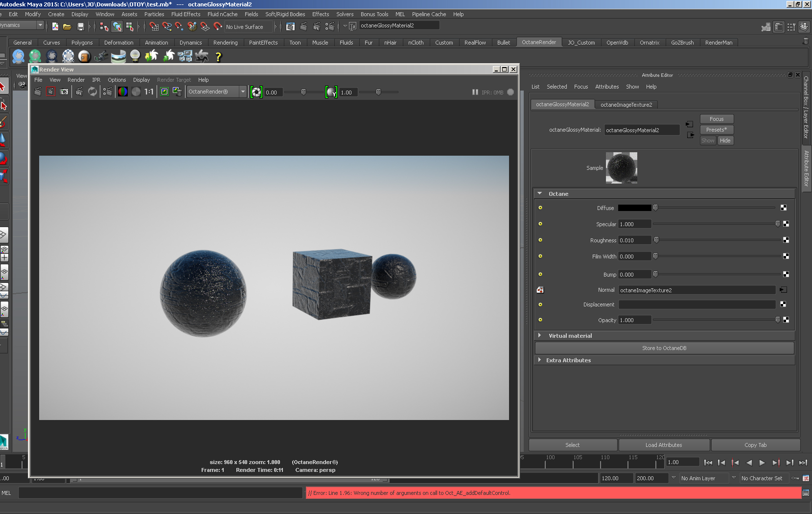This screenshot has width=812, height=514.
Task: Click the camera snapshot icon in Render View
Action: pyautogui.click(x=64, y=92)
